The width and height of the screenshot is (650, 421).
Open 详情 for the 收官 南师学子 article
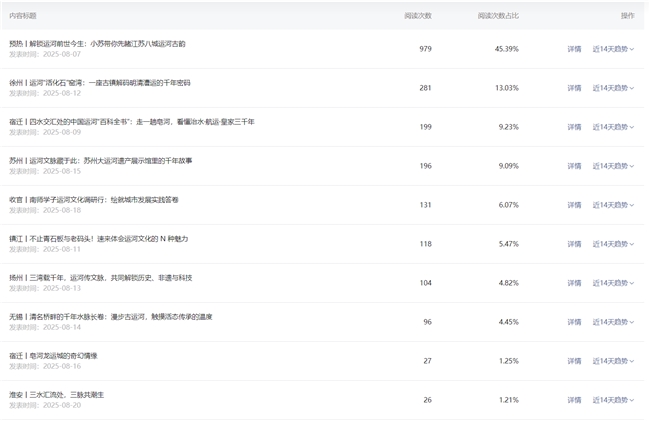[574, 205]
